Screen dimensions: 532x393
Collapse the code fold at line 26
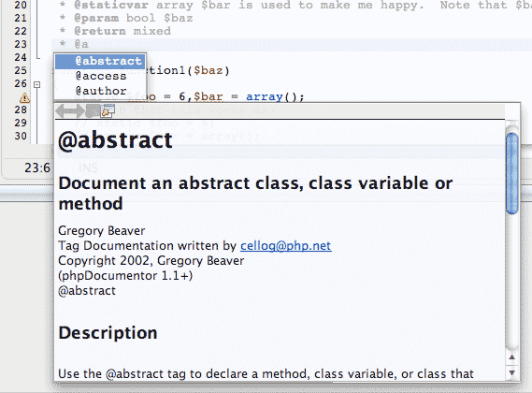tap(37, 84)
